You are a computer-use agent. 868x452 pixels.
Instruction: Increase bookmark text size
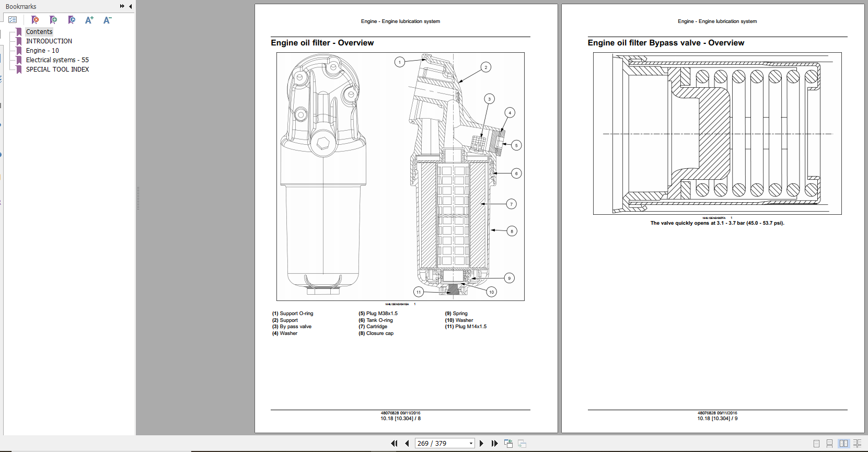point(89,20)
